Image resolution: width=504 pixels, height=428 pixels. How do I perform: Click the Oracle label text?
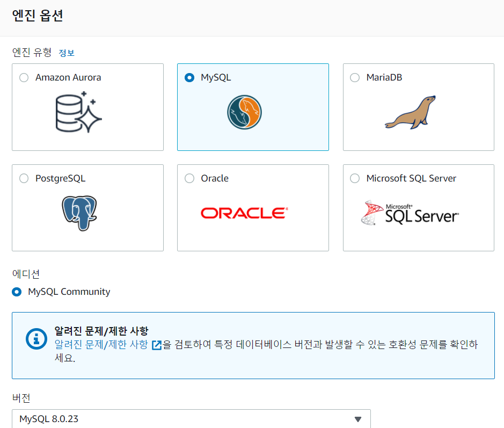pos(215,178)
